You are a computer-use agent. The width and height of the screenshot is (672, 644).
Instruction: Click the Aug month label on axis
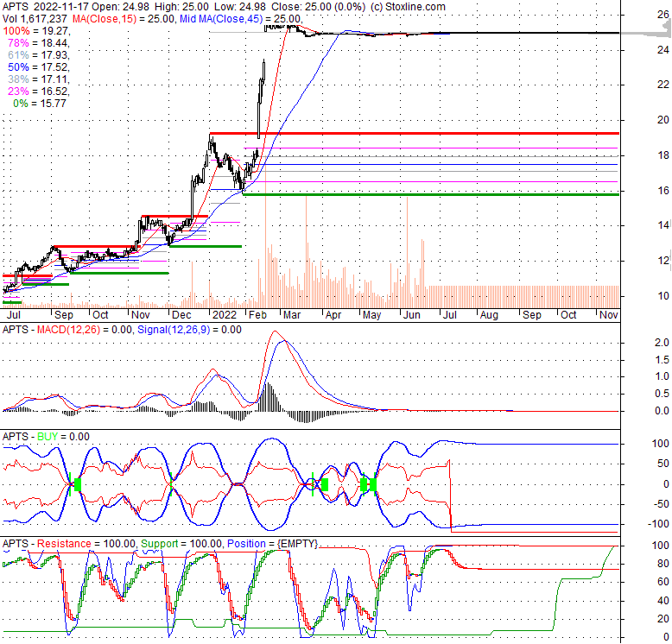pos(489,315)
